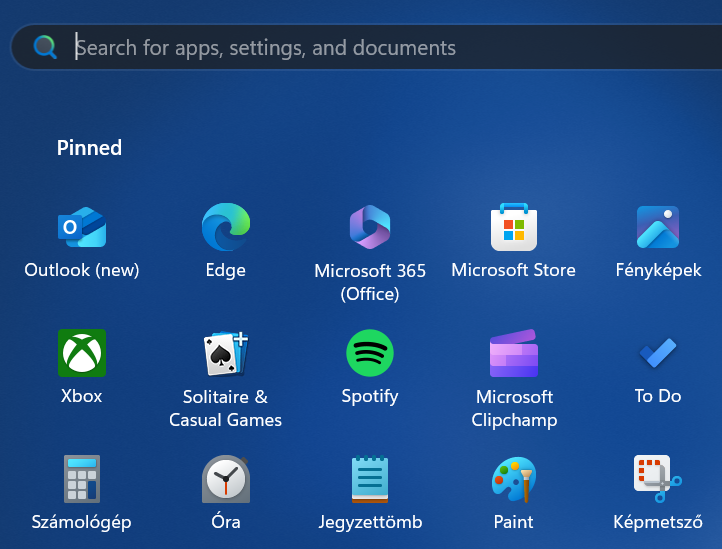The height and width of the screenshot is (549, 722).
Task: Click the Pinned section heading
Action: pyautogui.click(x=89, y=148)
